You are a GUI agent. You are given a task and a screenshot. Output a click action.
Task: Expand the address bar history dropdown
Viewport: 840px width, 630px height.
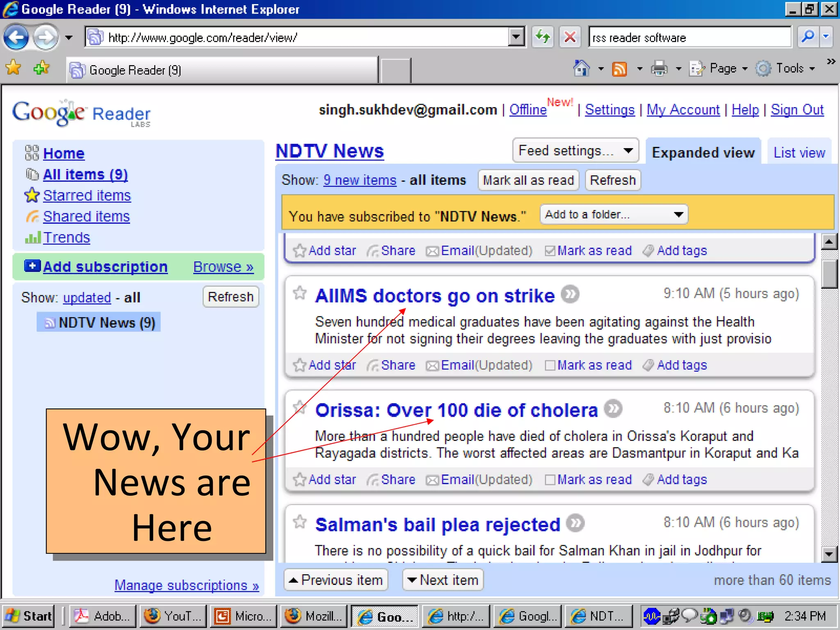click(x=516, y=37)
